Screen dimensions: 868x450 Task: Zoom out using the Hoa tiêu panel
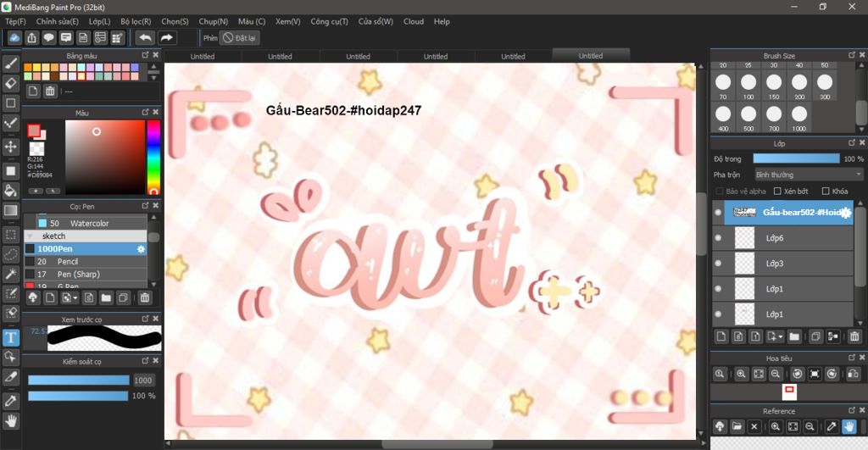click(776, 374)
